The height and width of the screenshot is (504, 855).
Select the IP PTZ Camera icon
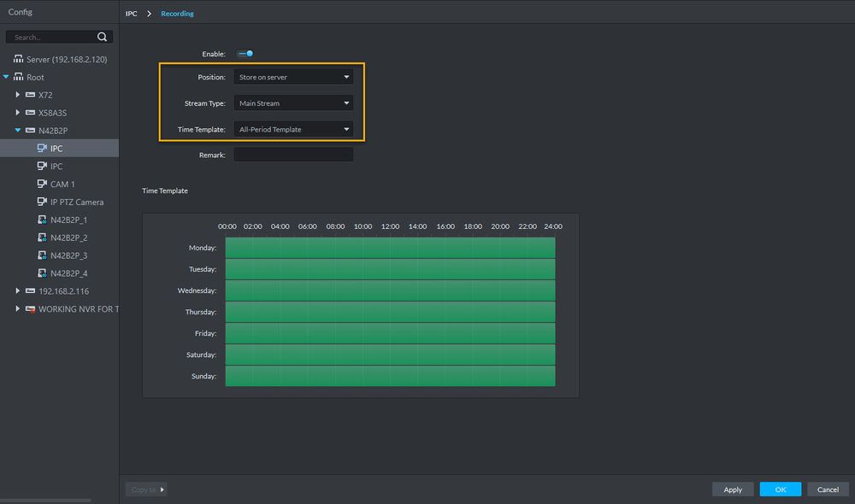pyautogui.click(x=42, y=202)
